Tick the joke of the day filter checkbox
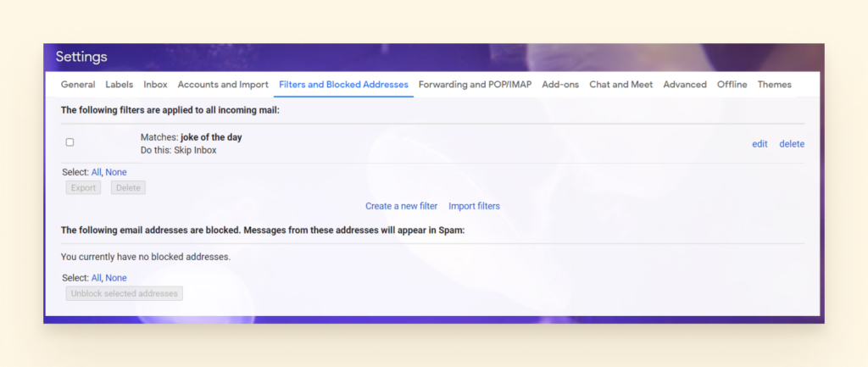 [x=70, y=142]
